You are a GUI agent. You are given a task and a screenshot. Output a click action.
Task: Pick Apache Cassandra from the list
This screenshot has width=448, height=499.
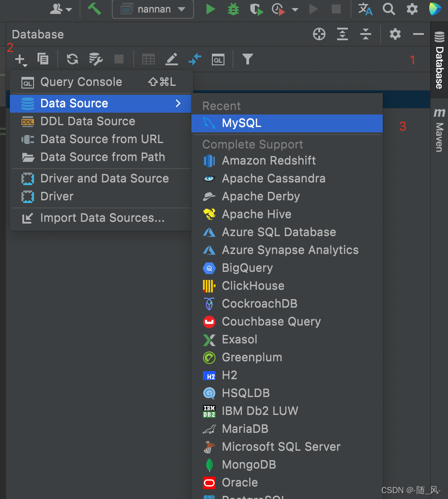[x=287, y=178]
